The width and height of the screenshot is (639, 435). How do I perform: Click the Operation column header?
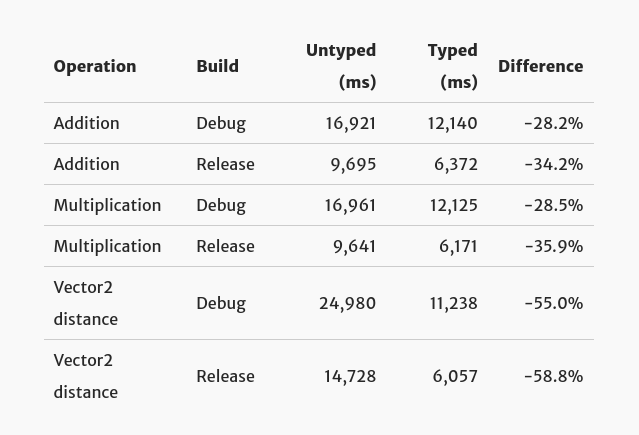click(x=95, y=66)
